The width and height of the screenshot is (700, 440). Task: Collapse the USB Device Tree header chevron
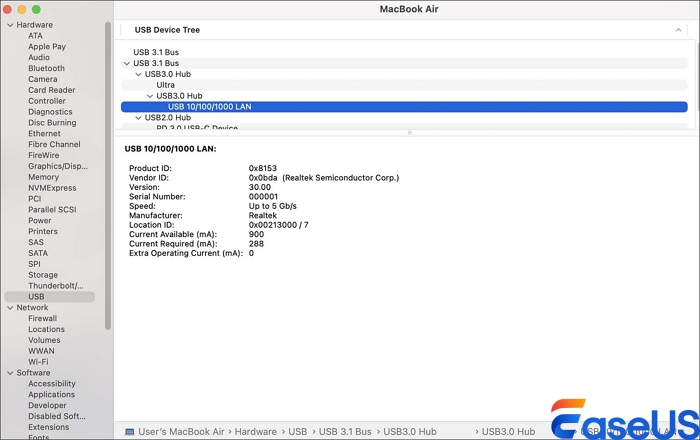click(678, 30)
